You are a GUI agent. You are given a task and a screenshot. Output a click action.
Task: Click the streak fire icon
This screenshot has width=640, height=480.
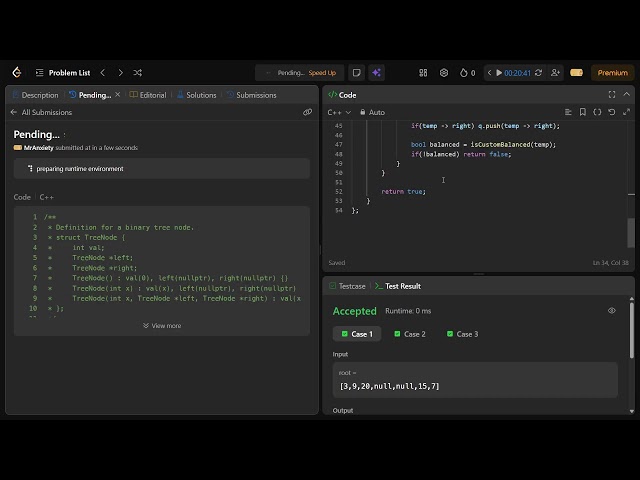pos(463,73)
